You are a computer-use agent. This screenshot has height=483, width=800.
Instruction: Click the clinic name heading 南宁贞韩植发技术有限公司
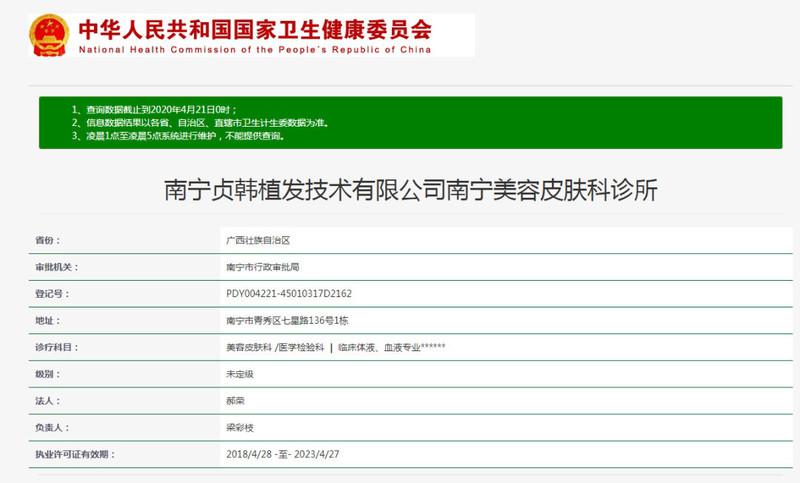[x=410, y=190]
